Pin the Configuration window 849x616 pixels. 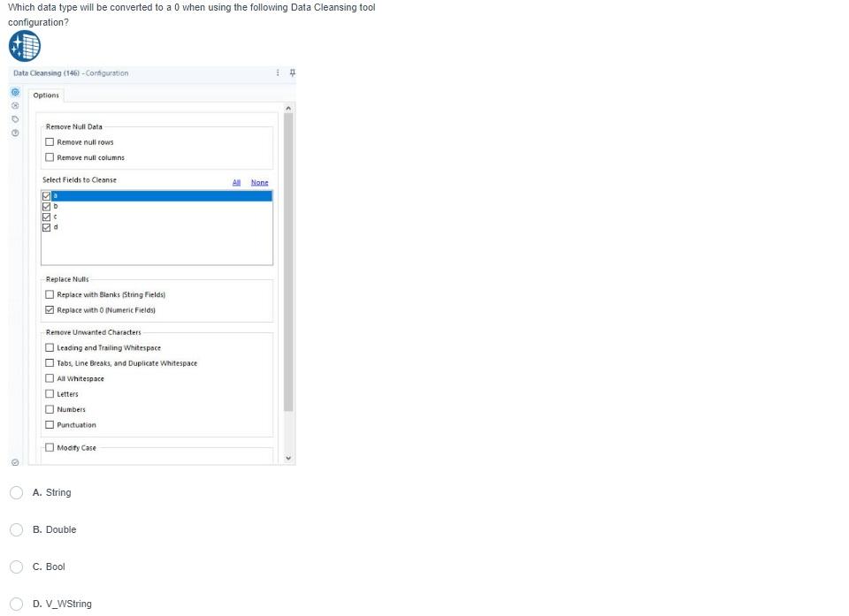coord(292,73)
